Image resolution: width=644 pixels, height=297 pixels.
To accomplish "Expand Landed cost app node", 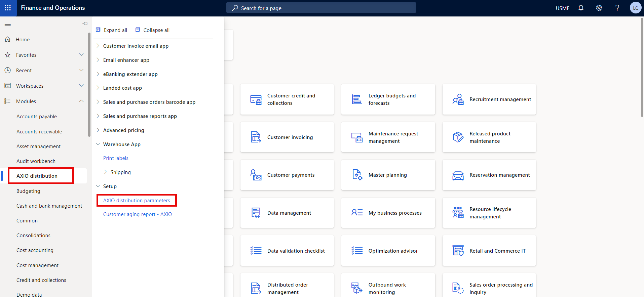I will click(98, 88).
